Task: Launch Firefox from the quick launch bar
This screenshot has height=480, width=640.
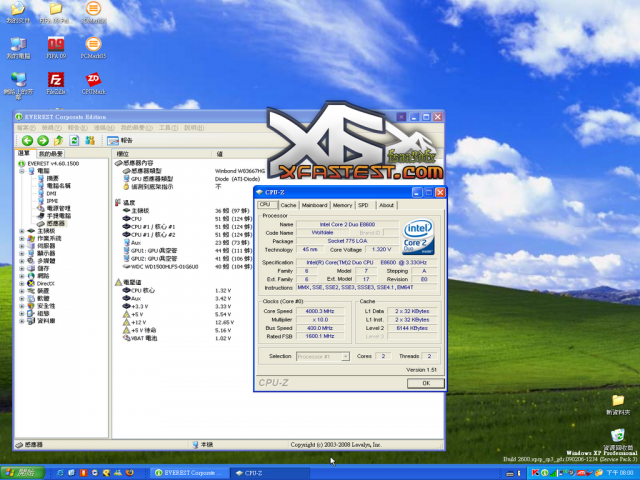Action: pyautogui.click(x=129, y=473)
